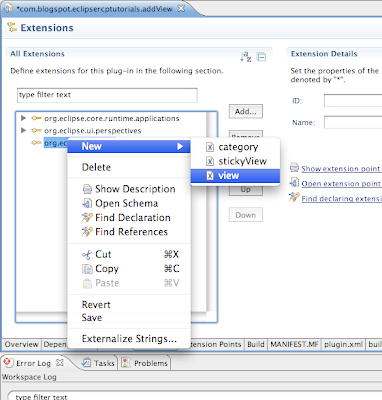Switch to the Extension Points tab

click(216, 344)
